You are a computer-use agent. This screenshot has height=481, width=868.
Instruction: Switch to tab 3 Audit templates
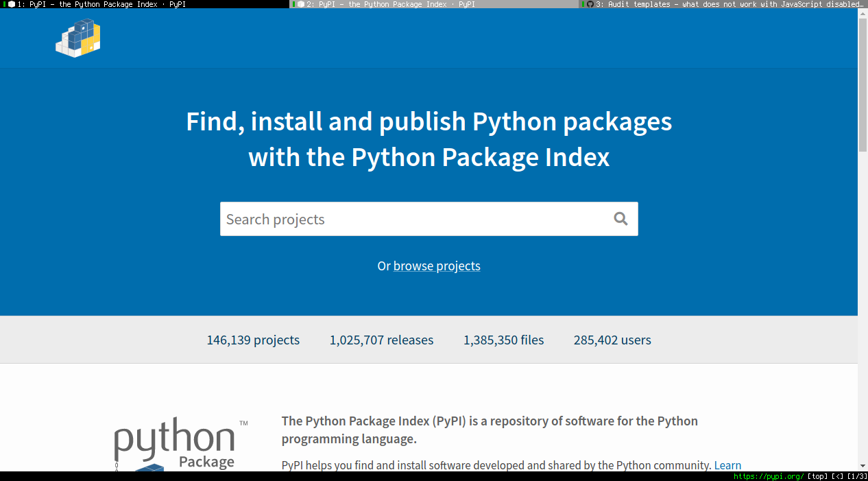pos(723,4)
